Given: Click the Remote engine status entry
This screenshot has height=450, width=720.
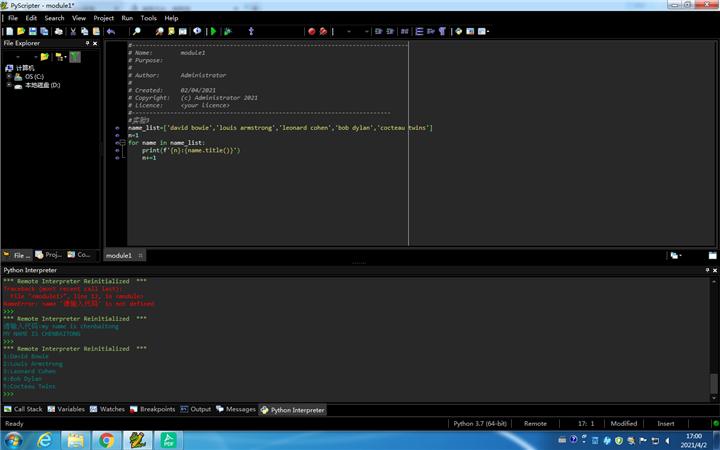Looking at the screenshot, I should pyautogui.click(x=535, y=423).
